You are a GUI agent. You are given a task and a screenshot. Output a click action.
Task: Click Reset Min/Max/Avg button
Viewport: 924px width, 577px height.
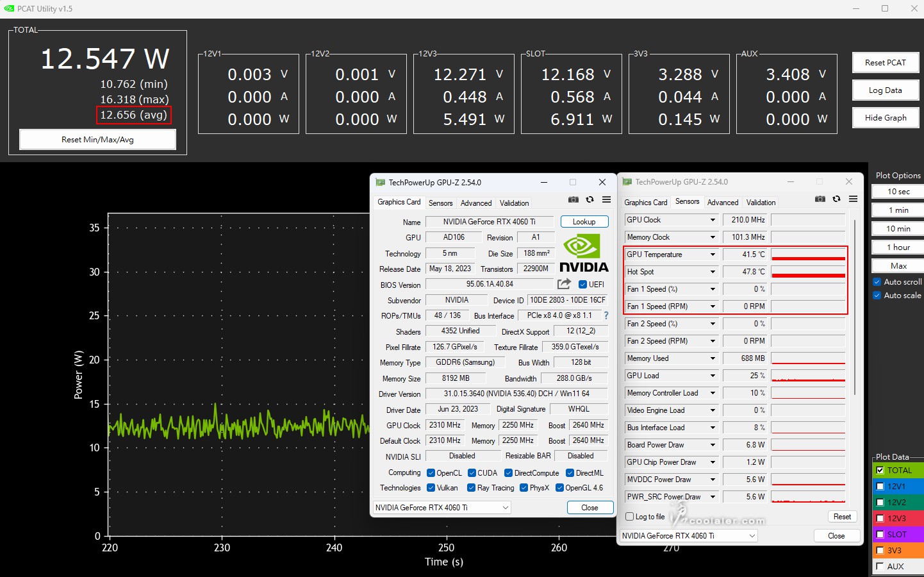[x=97, y=140]
